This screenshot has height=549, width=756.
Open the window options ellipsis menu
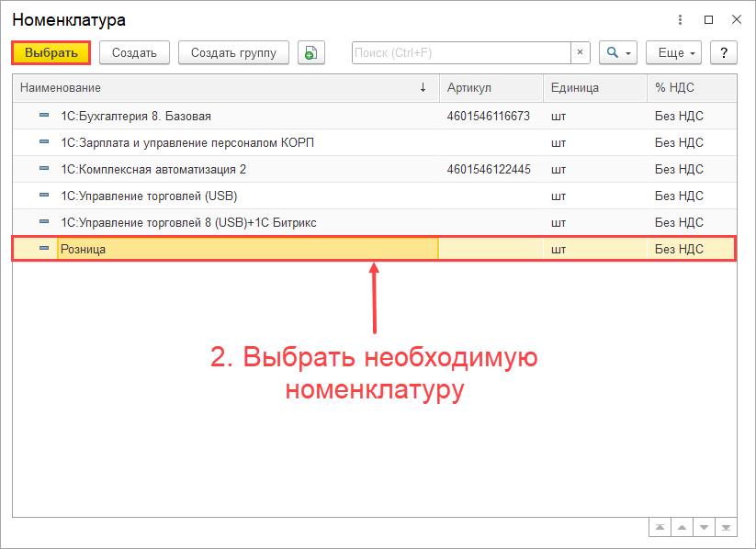[x=680, y=19]
